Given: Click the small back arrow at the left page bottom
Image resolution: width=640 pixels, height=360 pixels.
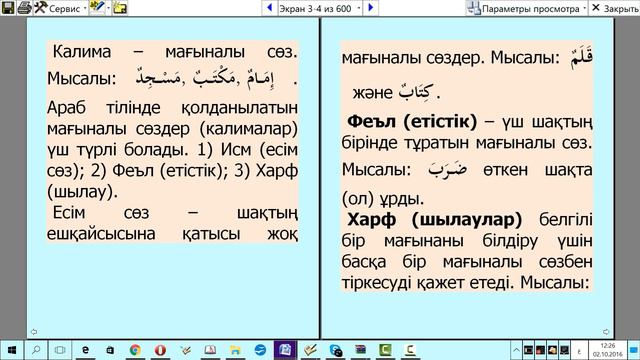Looking at the screenshot, I should [x=34, y=332].
